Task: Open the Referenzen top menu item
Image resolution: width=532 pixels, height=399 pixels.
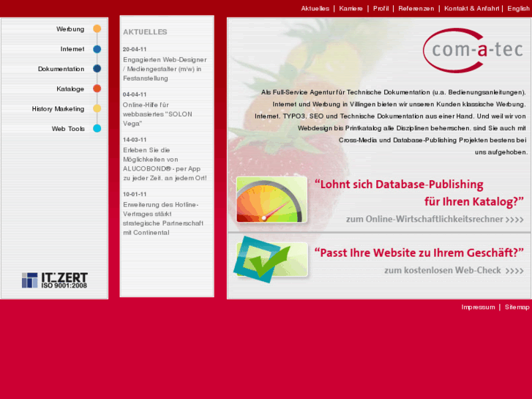Action: pyautogui.click(x=416, y=9)
